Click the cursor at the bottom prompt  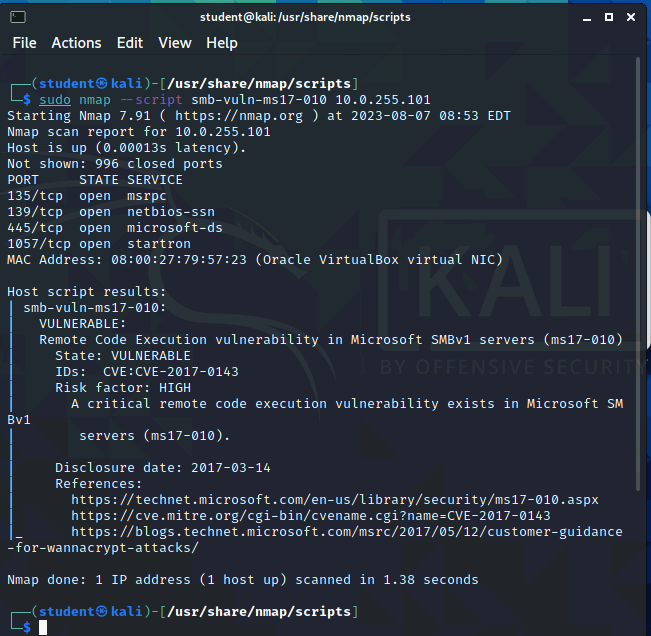pyautogui.click(x=43, y=627)
